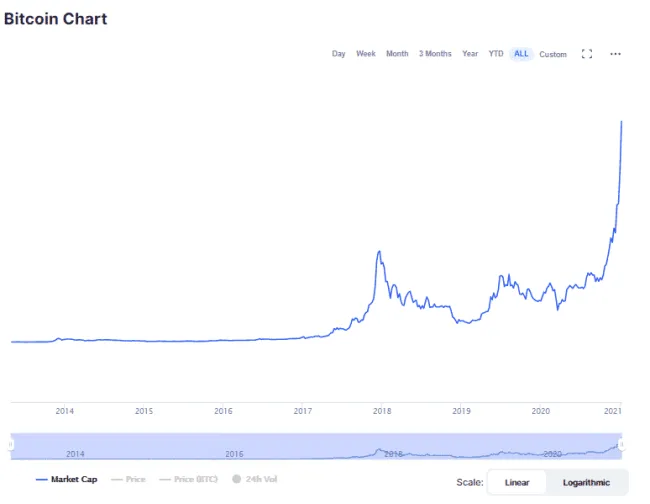This screenshot has width=650, height=504.
Task: Open the Custom date range picker
Action: tap(553, 54)
